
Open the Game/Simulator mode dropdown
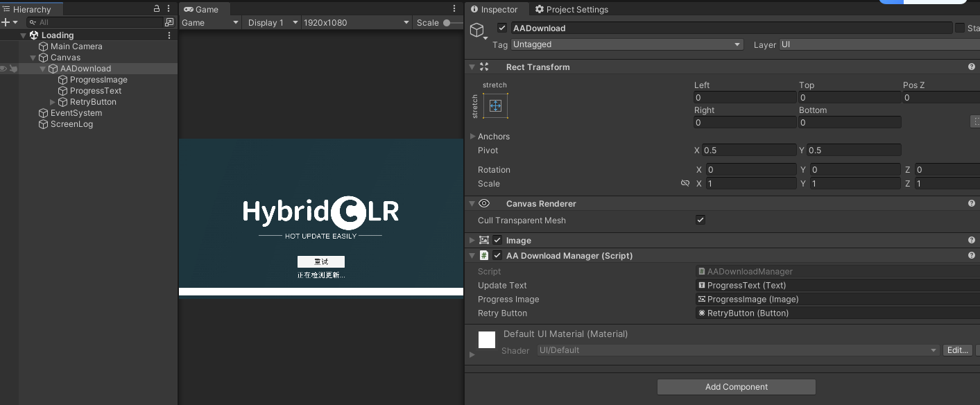coord(209,23)
